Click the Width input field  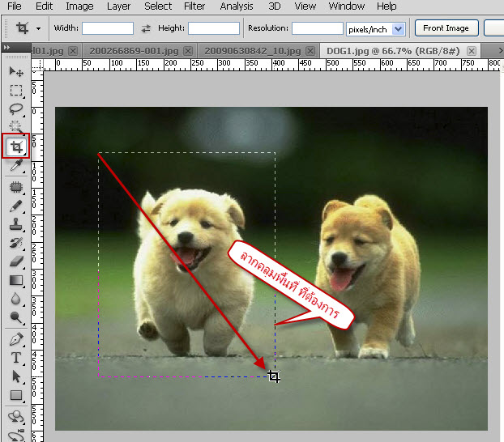tap(108, 28)
